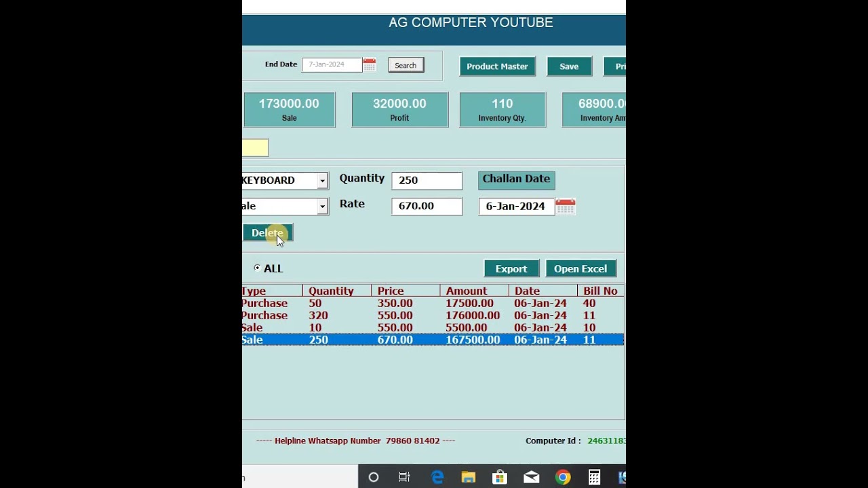Click the Delete button
The width and height of the screenshot is (868, 488).
[x=268, y=232]
